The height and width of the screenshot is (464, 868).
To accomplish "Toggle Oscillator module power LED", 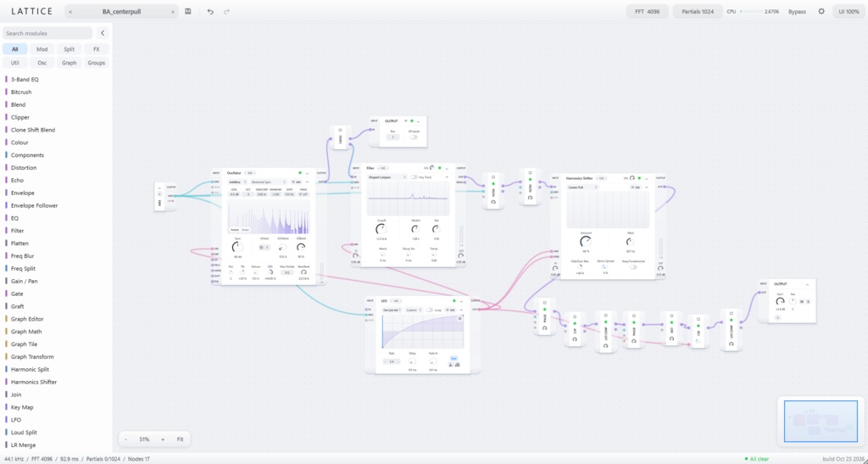I will 300,173.
